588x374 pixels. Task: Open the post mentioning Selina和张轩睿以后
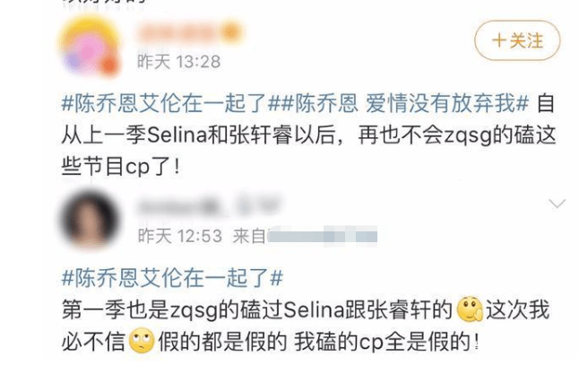coord(308,135)
